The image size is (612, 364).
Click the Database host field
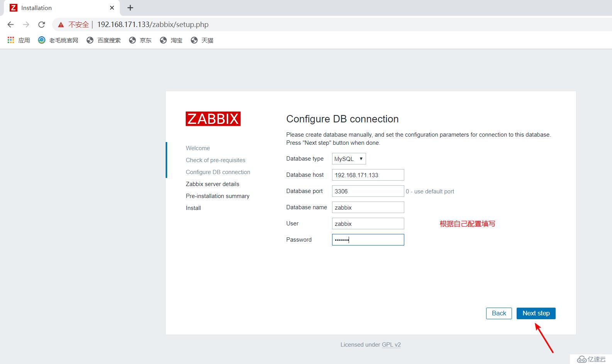point(368,175)
